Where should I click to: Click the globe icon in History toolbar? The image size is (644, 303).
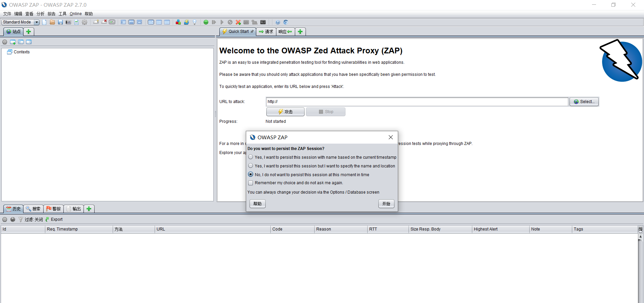(x=13, y=219)
